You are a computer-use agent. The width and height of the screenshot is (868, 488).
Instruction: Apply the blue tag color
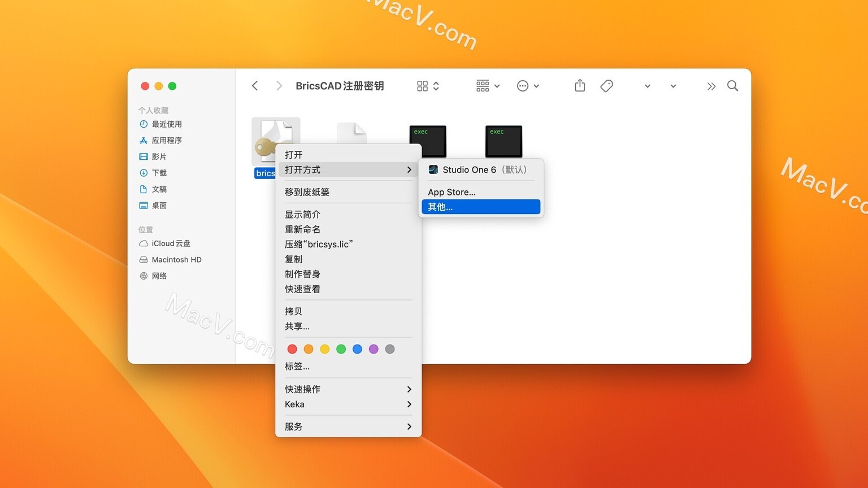pos(357,349)
